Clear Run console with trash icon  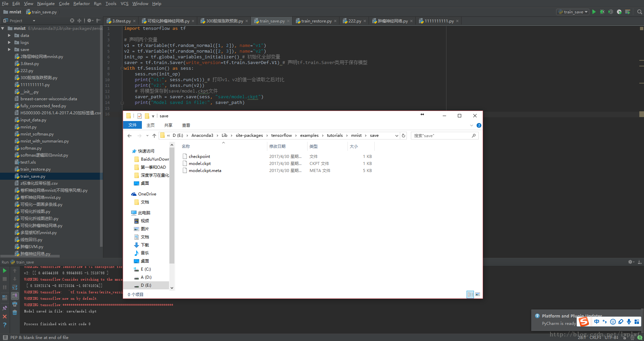[15, 312]
